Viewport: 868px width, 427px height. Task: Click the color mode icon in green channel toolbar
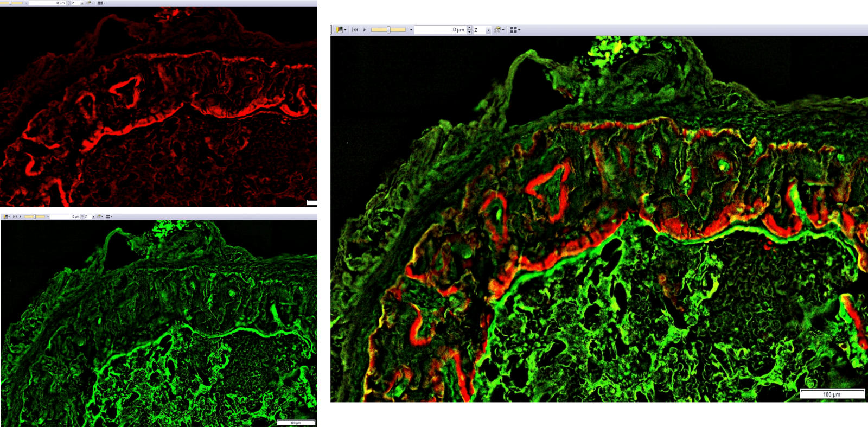click(6, 216)
